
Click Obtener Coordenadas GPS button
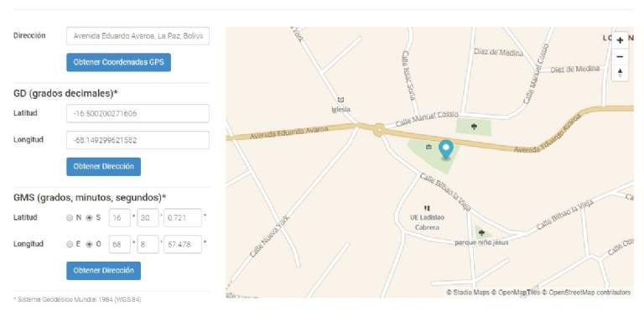point(119,62)
